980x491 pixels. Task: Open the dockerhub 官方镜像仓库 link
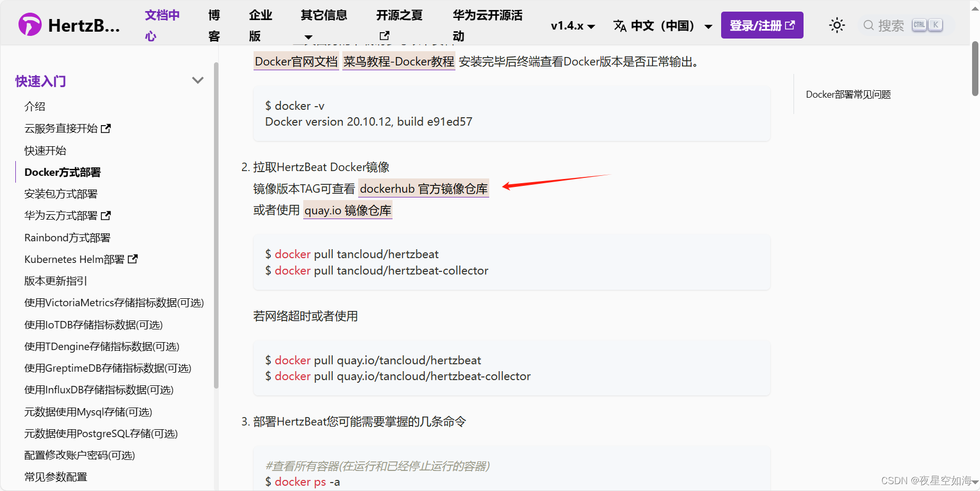pos(423,188)
